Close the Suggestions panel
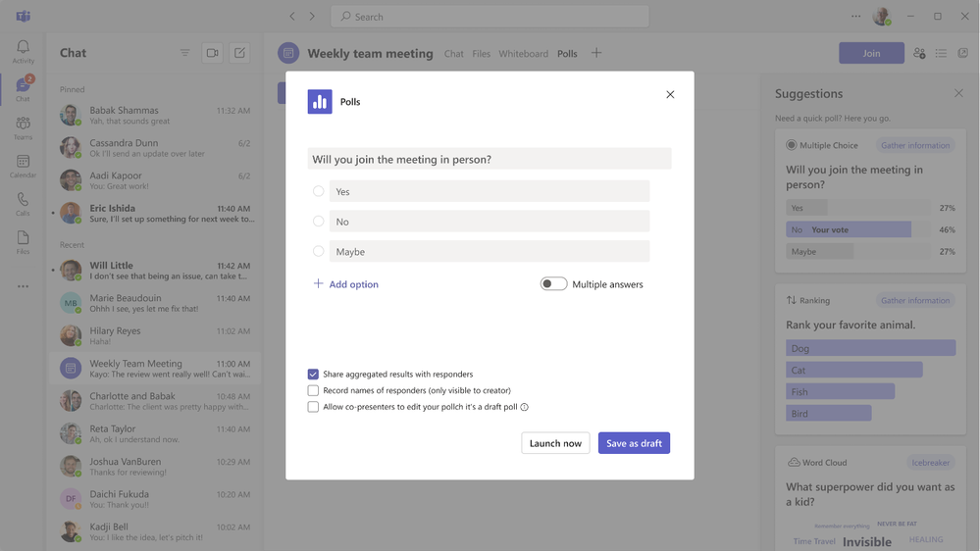Viewport: 980px width, 551px height. pos(958,93)
